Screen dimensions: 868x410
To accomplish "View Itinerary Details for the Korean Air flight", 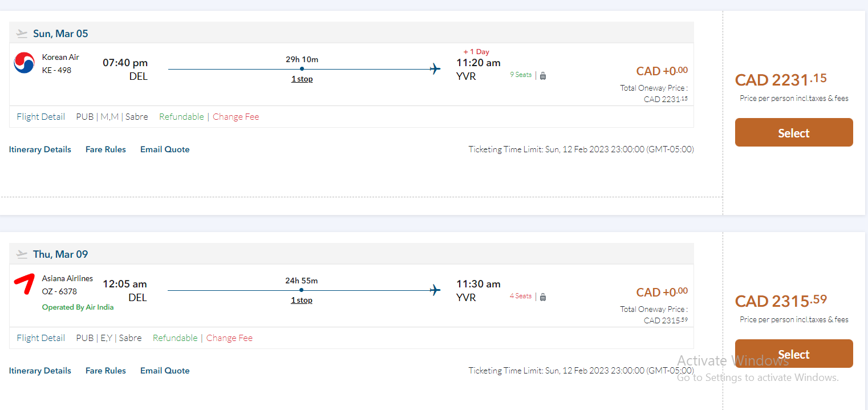I will pyautogui.click(x=40, y=149).
